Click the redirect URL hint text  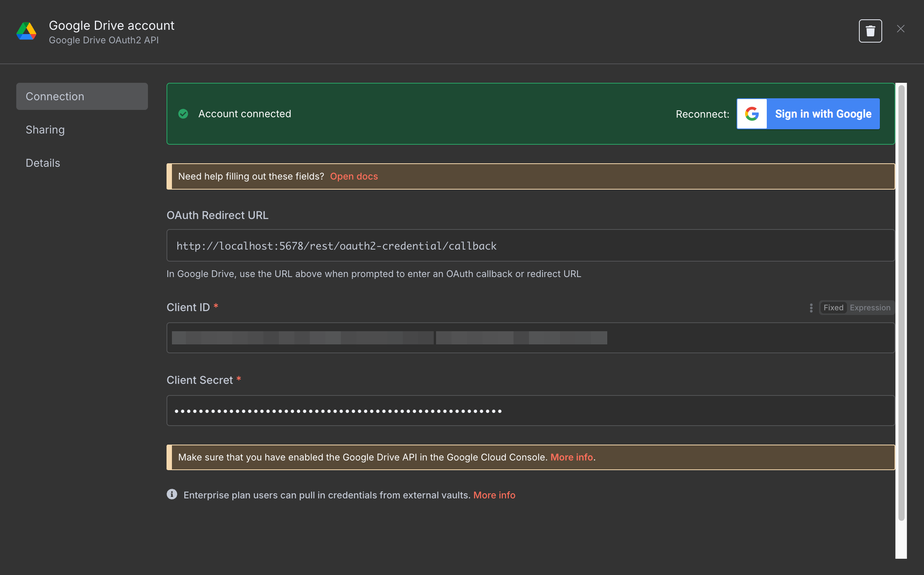pos(374,274)
